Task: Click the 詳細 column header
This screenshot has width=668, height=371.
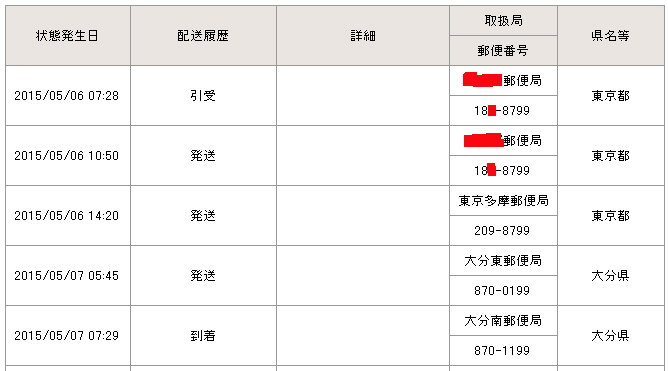Action: coord(363,36)
